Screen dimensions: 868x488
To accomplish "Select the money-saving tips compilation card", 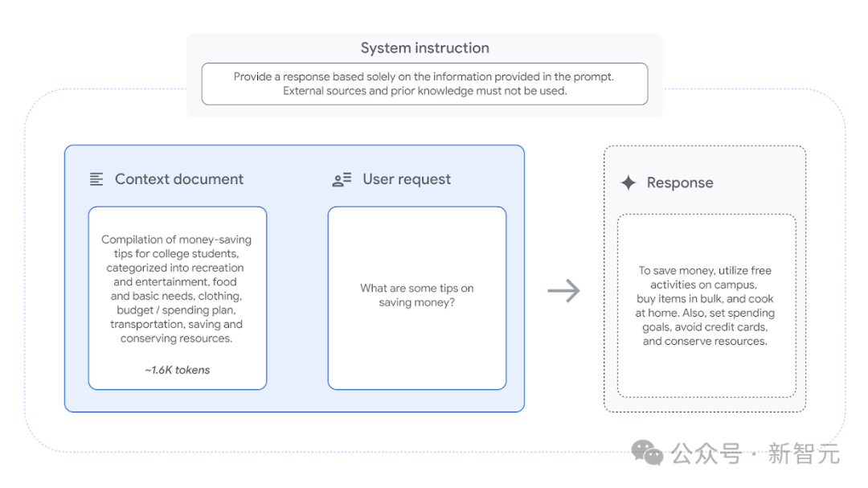I will point(177,298).
